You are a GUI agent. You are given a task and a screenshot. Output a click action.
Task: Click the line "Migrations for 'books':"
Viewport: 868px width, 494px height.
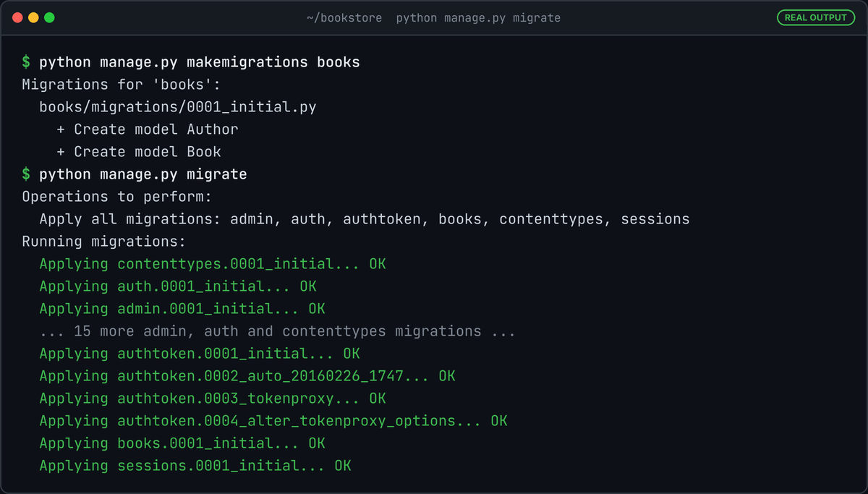point(121,85)
